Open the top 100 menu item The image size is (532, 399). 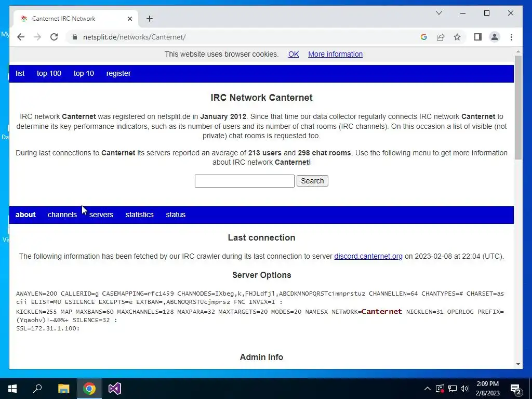(49, 73)
